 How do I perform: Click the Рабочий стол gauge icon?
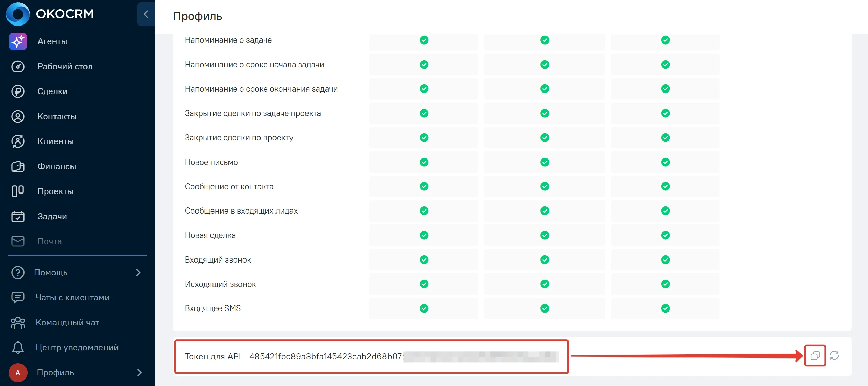pyautogui.click(x=18, y=66)
